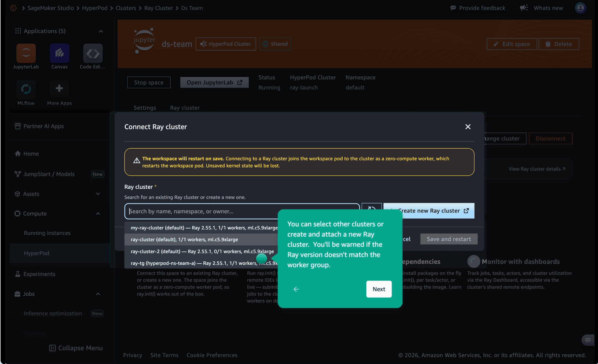Expand the Assets section chevron

(x=98, y=194)
